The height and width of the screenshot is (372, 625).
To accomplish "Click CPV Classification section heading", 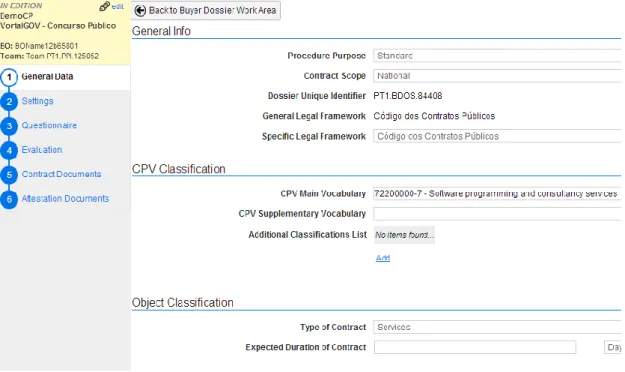I will 179,169.
